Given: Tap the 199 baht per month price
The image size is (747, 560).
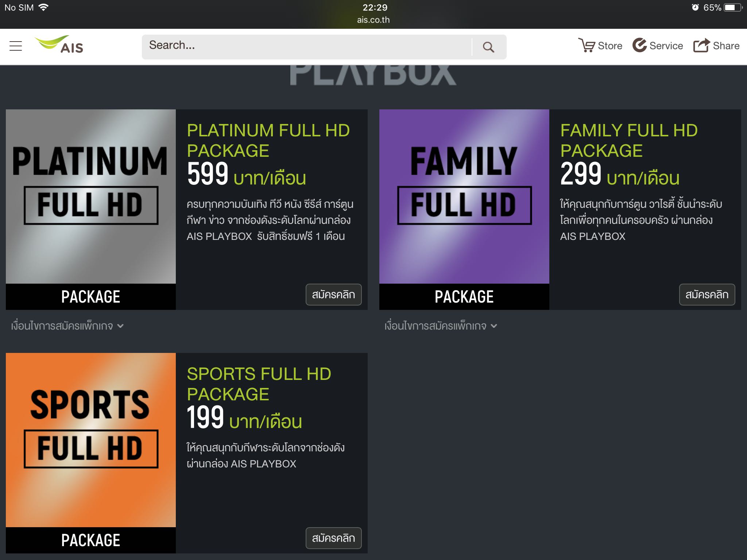Looking at the screenshot, I should 244,418.
